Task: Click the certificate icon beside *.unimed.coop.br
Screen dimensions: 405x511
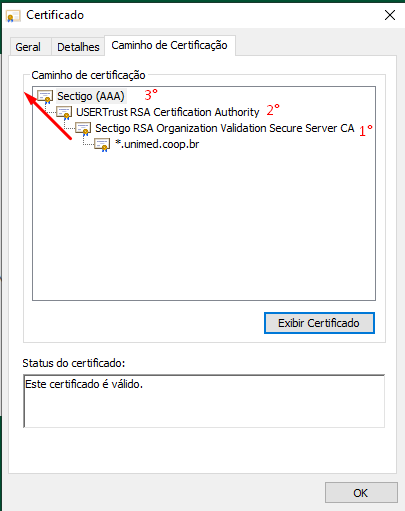Action: point(102,145)
